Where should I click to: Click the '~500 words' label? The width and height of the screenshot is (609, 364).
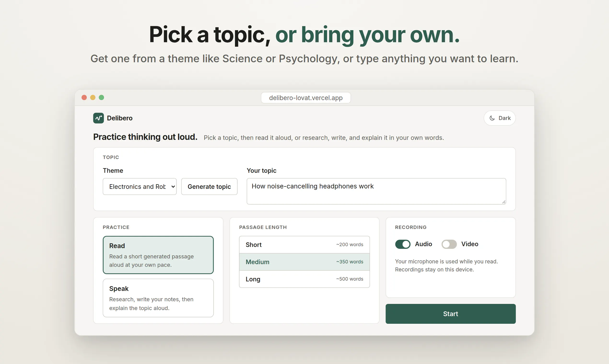[350, 279]
